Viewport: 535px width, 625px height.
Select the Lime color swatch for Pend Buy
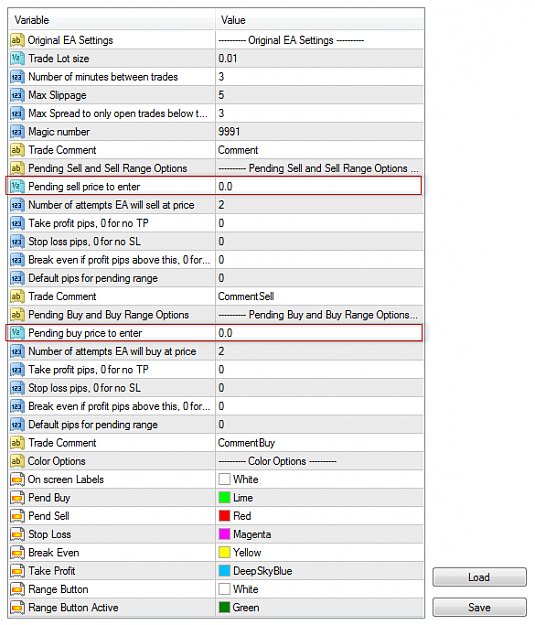(x=224, y=498)
